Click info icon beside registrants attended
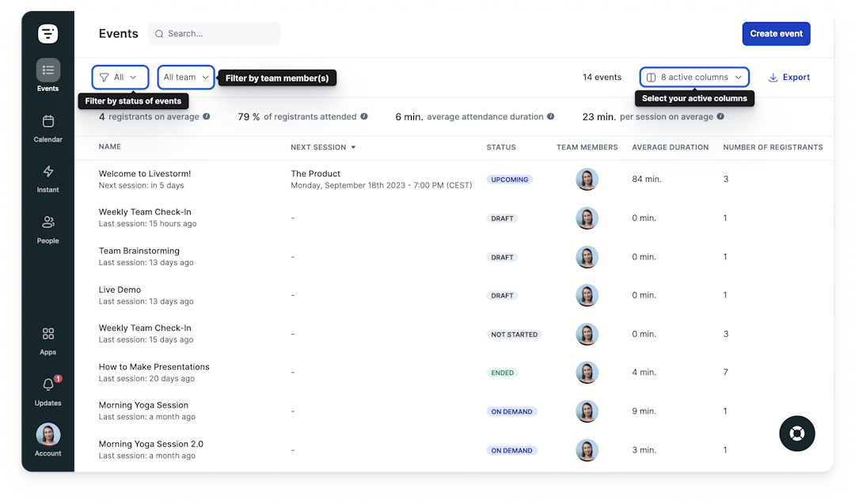Screen dimensions: 855x504 point(363,116)
